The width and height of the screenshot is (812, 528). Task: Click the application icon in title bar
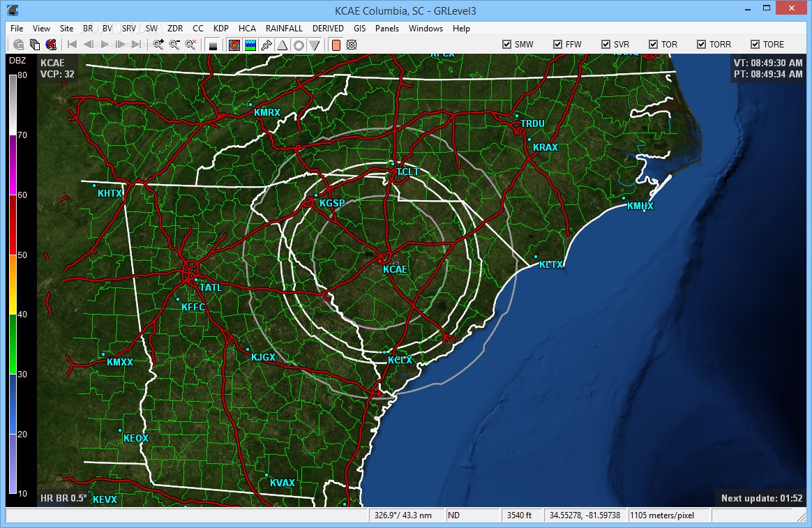coord(13,10)
